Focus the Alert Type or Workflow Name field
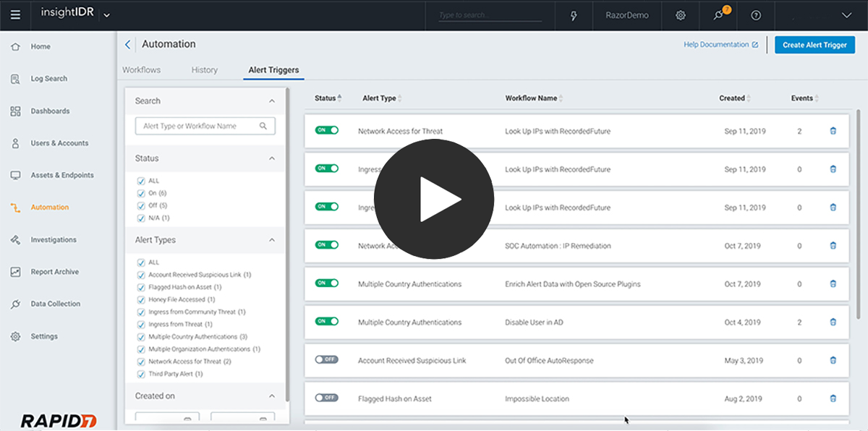This screenshot has height=431, width=868. tap(205, 126)
